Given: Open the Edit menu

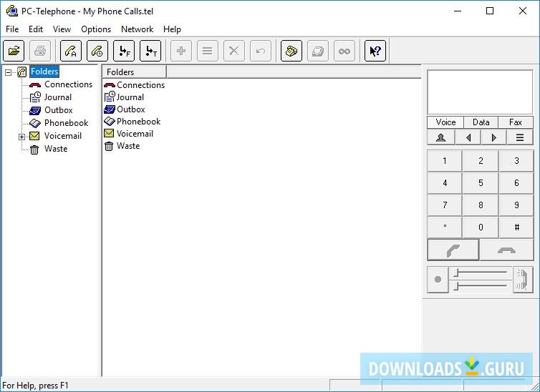Looking at the screenshot, I should 36,29.
